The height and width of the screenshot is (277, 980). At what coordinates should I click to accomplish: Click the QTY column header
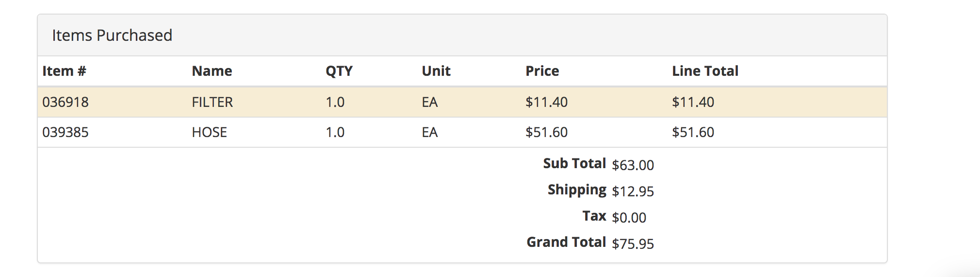point(339,71)
